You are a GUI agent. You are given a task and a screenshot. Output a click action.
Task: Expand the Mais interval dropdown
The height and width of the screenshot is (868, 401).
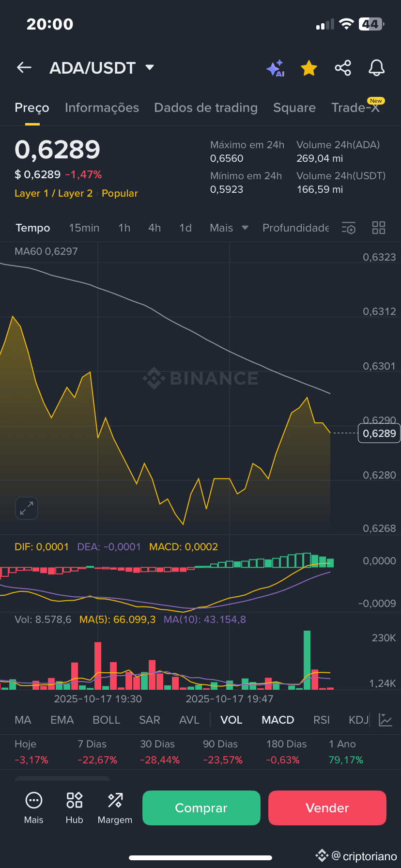pyautogui.click(x=229, y=228)
